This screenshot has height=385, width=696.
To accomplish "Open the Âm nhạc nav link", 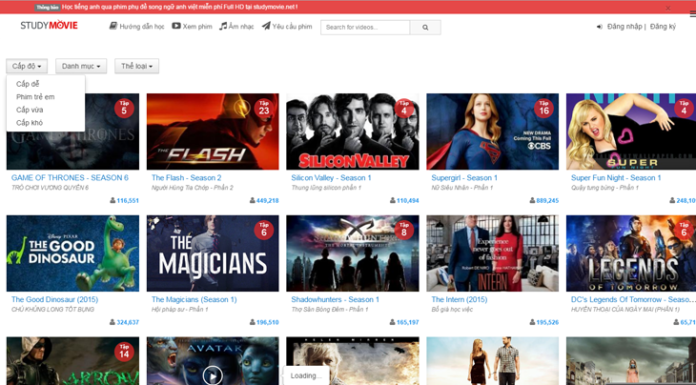I will (241, 27).
